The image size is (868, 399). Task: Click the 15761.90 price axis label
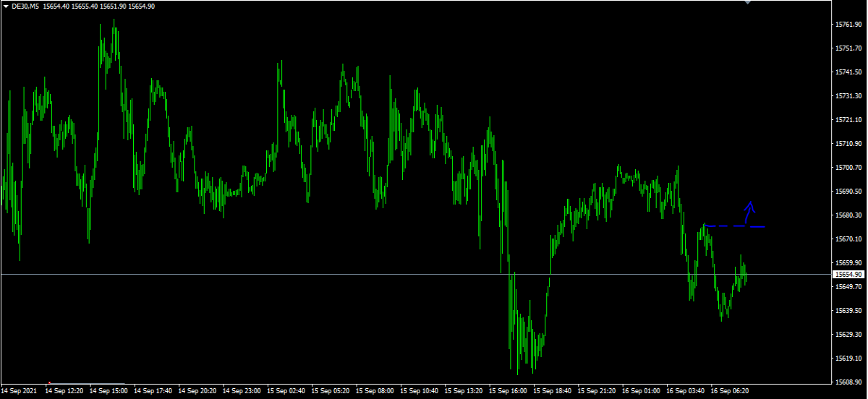(848, 25)
